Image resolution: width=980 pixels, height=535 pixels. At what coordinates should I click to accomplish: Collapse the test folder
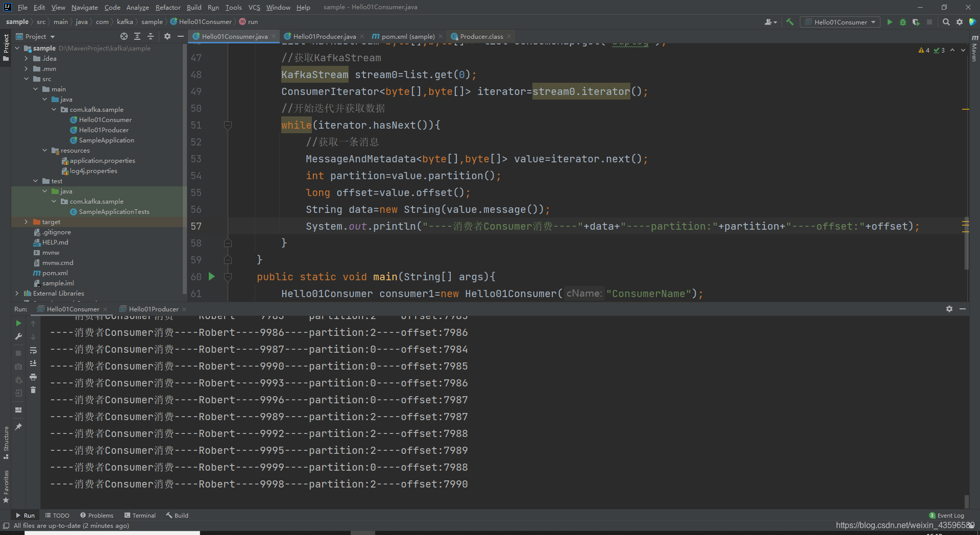(35, 181)
